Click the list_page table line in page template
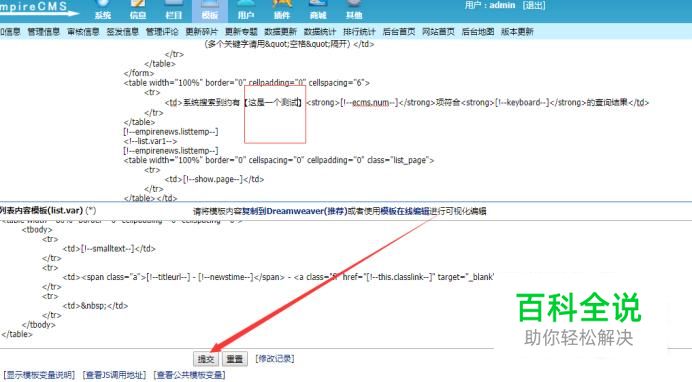Screen dimensions: 692x382 click(x=279, y=160)
